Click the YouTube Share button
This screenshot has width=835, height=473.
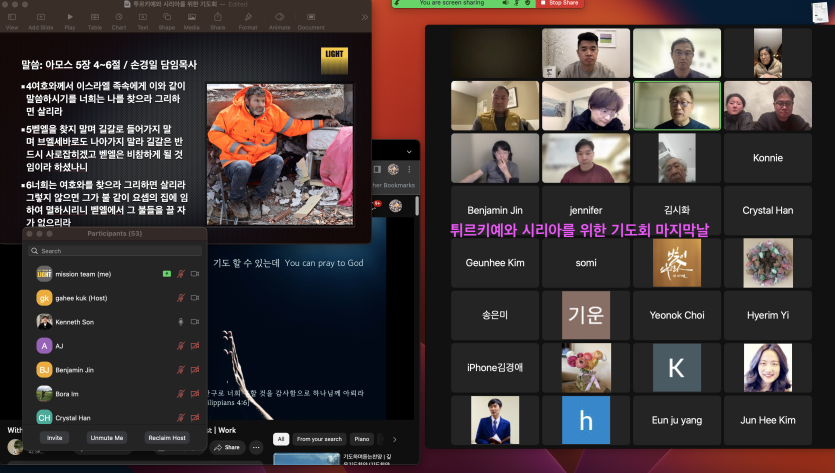click(227, 447)
